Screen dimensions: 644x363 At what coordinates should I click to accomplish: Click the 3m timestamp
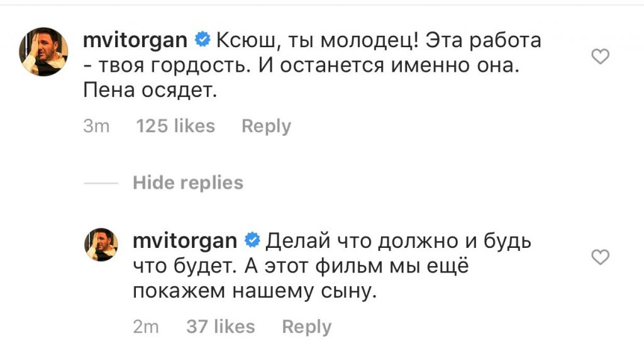(96, 126)
